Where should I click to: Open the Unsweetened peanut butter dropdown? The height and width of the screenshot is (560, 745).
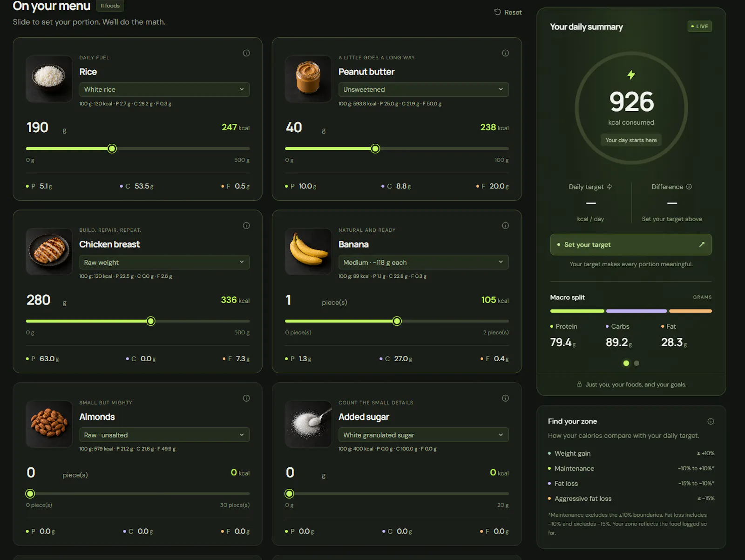423,89
